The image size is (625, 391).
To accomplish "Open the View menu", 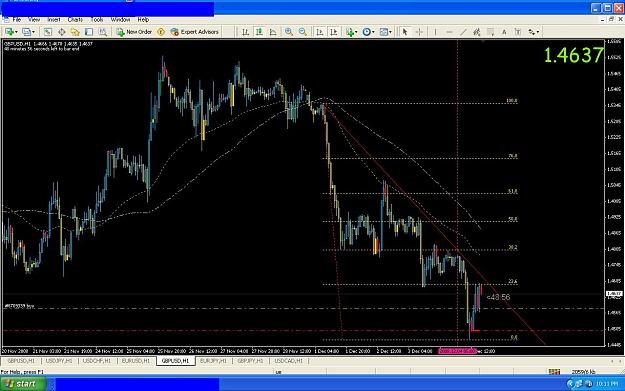I will [x=34, y=20].
